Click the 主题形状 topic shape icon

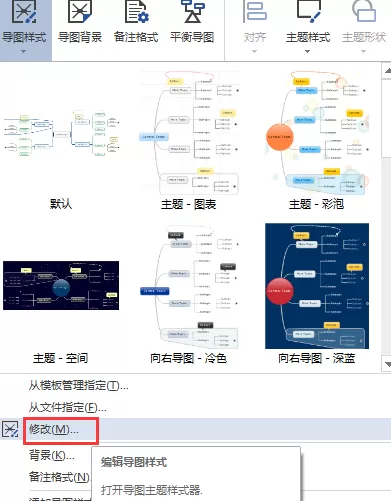click(364, 12)
